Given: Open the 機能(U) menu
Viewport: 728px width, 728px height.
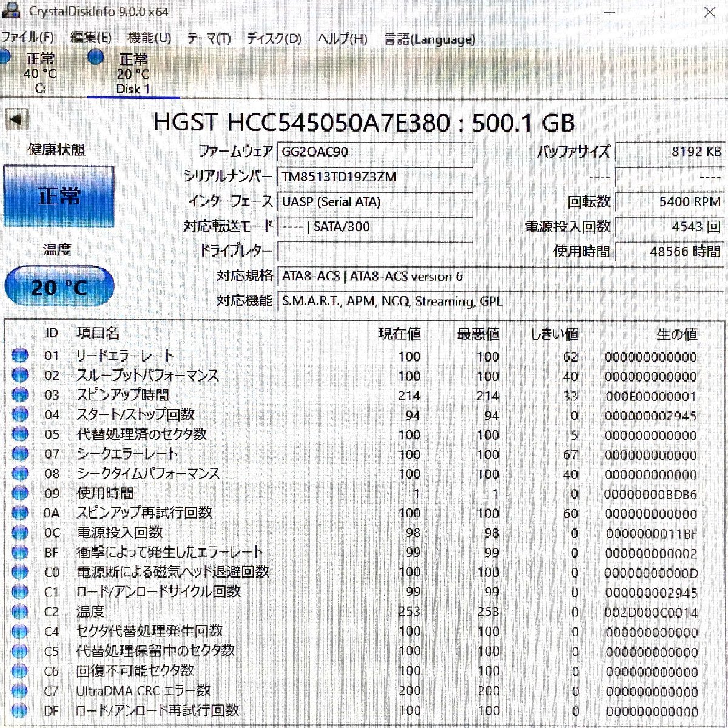Looking at the screenshot, I should 149,38.
